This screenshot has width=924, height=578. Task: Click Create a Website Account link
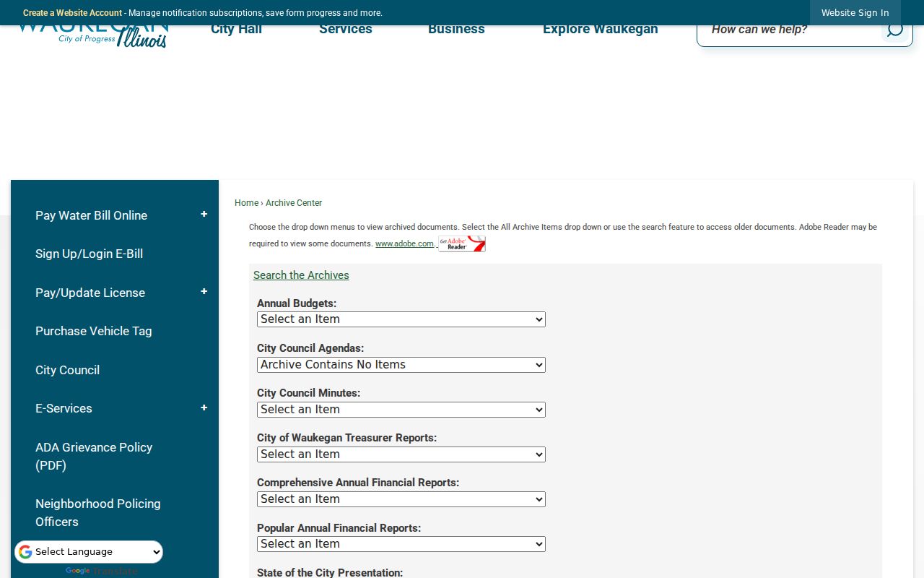(72, 13)
